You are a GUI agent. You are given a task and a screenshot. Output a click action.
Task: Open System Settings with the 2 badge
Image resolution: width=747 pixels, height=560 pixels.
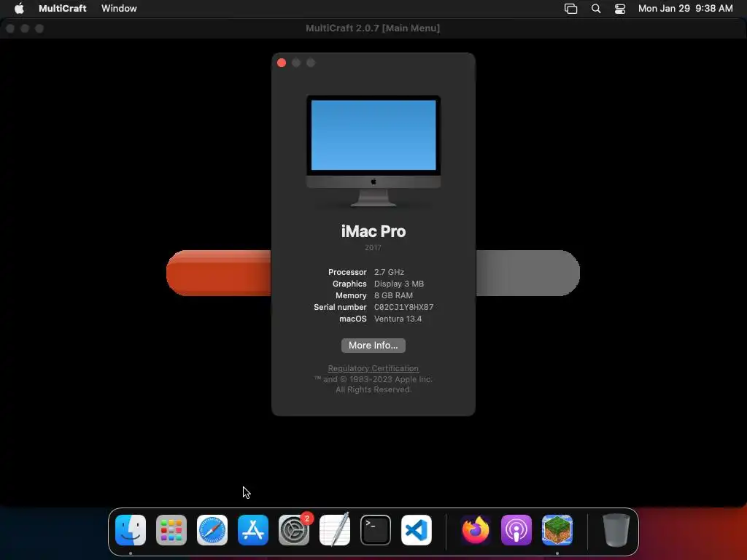(294, 530)
